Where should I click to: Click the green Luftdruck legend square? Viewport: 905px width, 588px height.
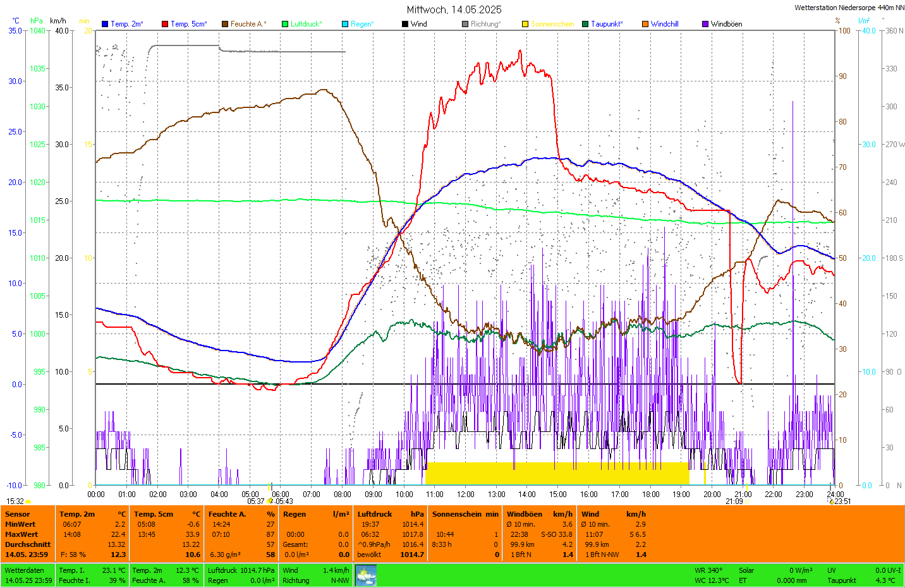(285, 24)
